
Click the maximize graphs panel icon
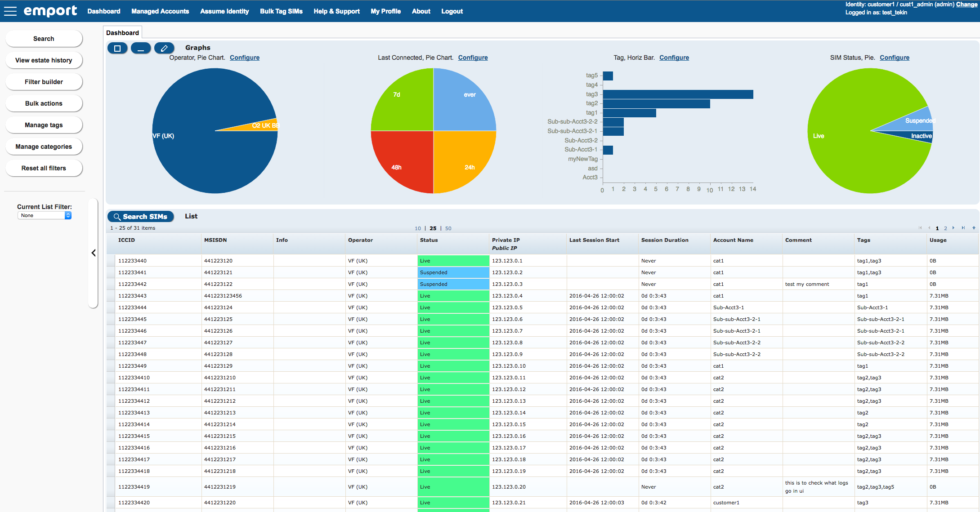[x=117, y=48]
